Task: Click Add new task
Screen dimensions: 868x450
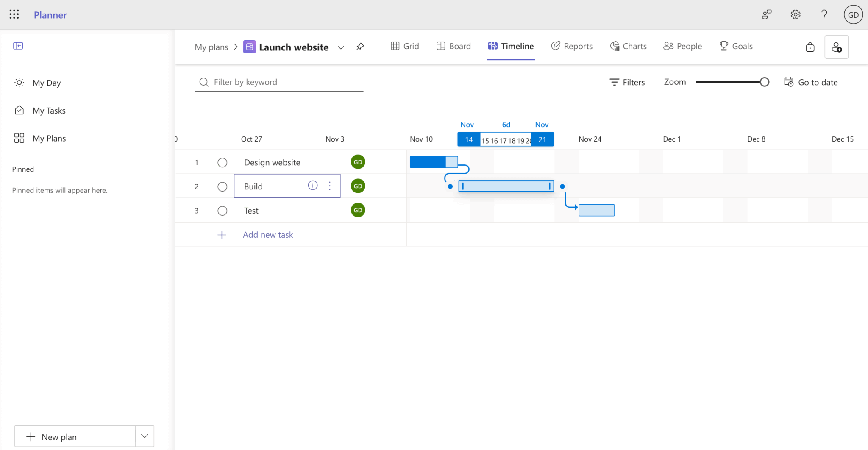Action: [268, 235]
